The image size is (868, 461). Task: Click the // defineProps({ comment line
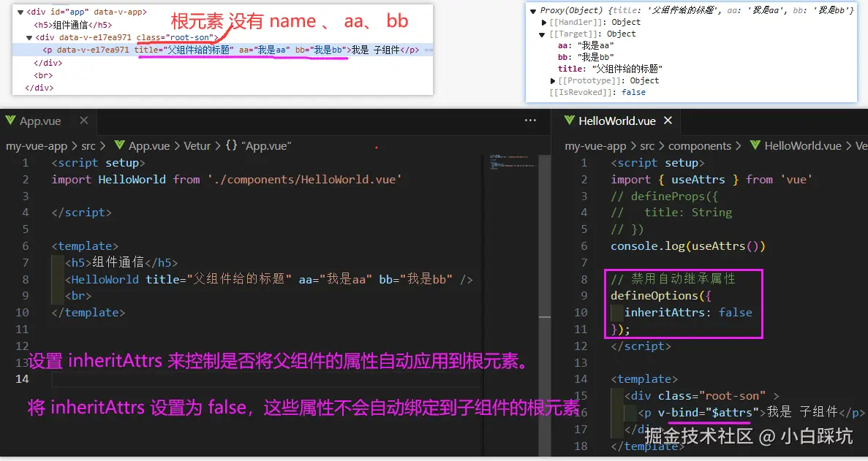(x=664, y=196)
